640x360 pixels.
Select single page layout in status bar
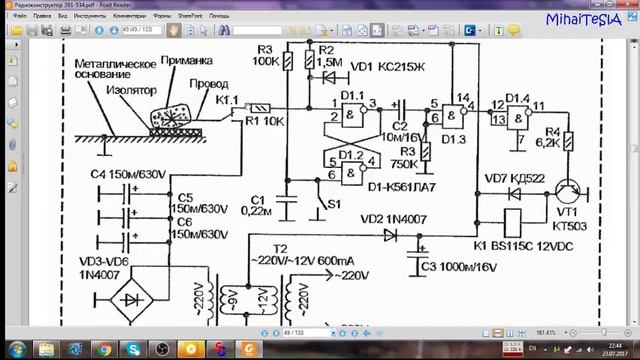[x=486, y=333]
